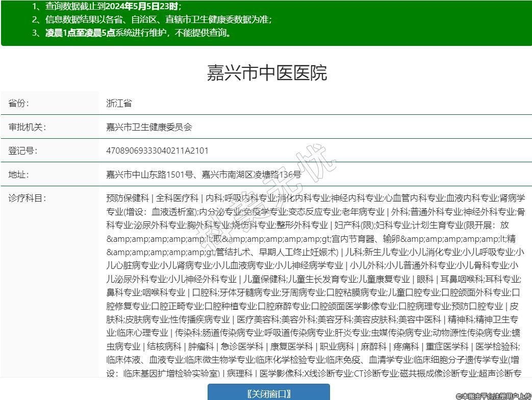The image size is (532, 400).
Task: Click the bold 凌晨1点至凌晨5点 maintenance text
Action: (80, 33)
